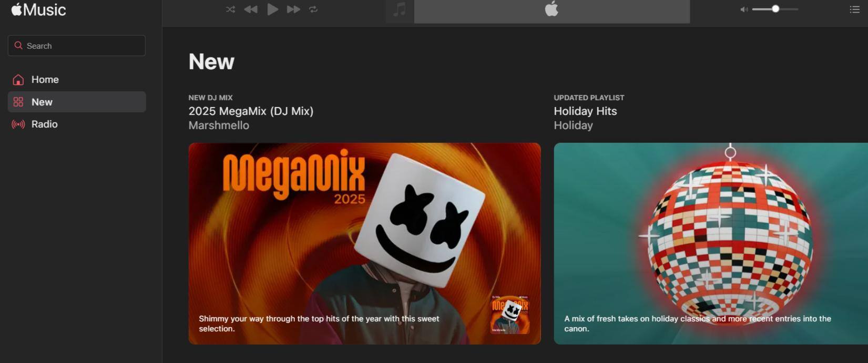Click the Apple Music logo
The width and height of the screenshot is (868, 363).
coord(38,10)
